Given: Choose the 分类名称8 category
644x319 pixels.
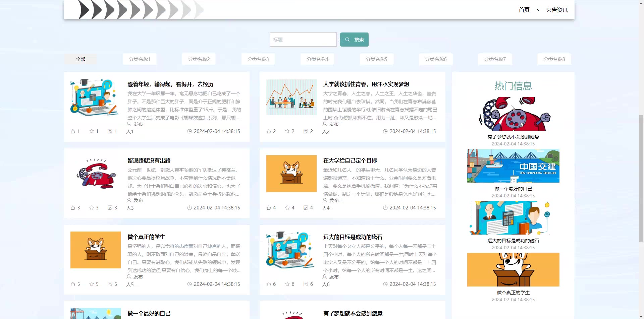Looking at the screenshot, I should pos(554,59).
